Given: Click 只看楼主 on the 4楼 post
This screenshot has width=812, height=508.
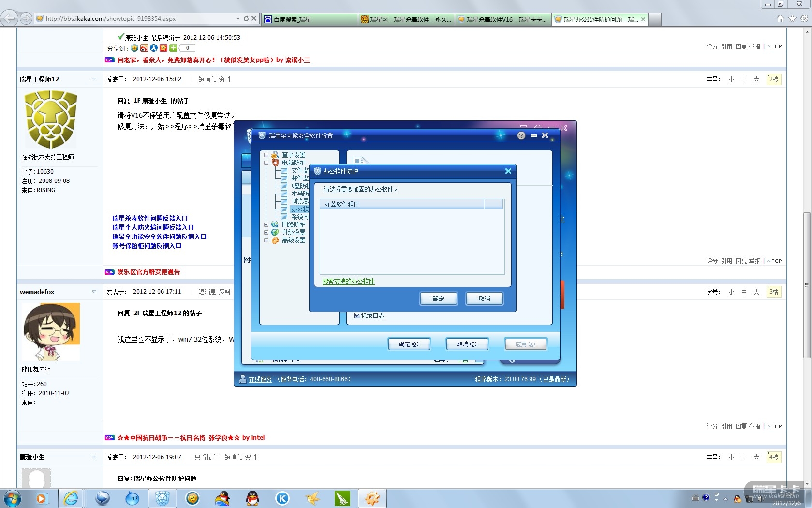Looking at the screenshot, I should [206, 457].
